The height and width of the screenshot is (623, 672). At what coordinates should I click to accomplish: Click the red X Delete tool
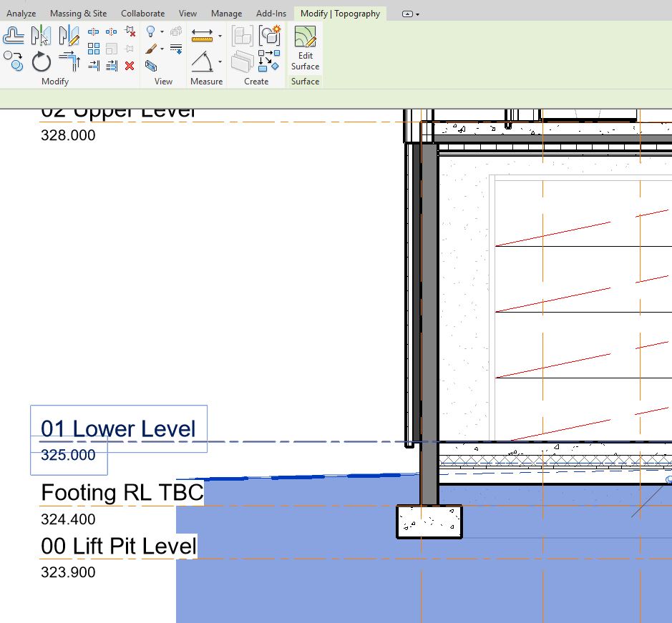click(129, 65)
